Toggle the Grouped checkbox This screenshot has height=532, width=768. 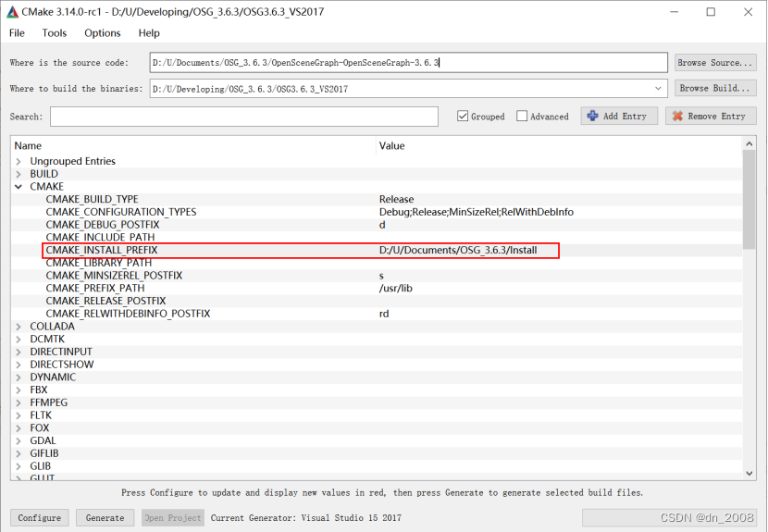point(463,116)
